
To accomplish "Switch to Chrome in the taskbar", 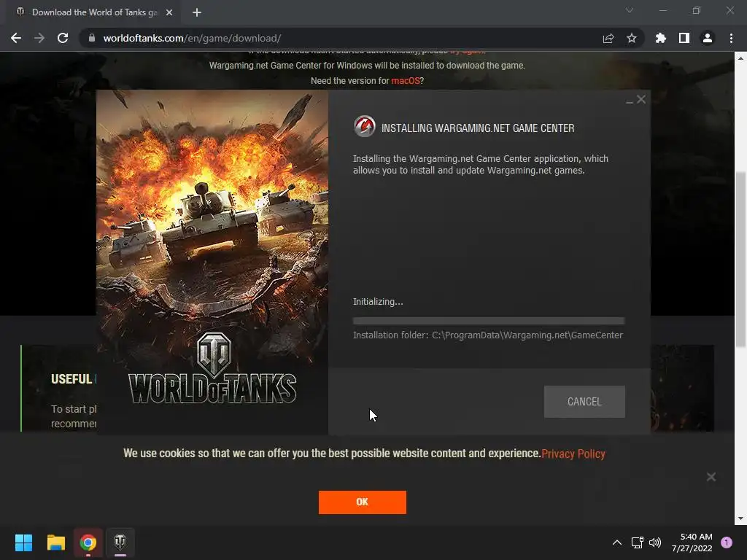I will [x=88, y=542].
